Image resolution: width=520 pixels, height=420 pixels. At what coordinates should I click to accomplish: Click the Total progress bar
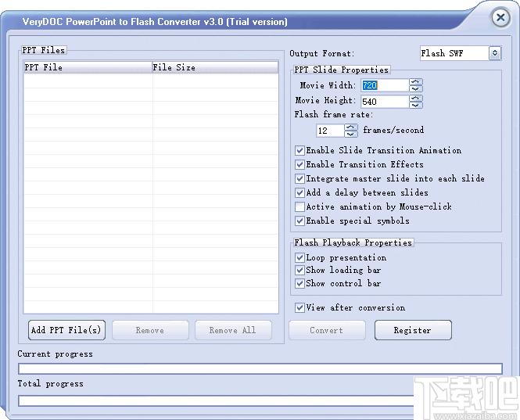point(217,400)
